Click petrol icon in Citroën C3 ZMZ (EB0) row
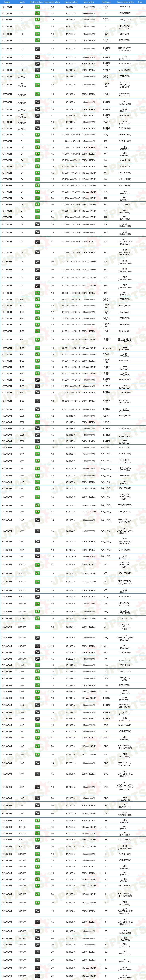 pyautogui.click(x=37, y=7)
